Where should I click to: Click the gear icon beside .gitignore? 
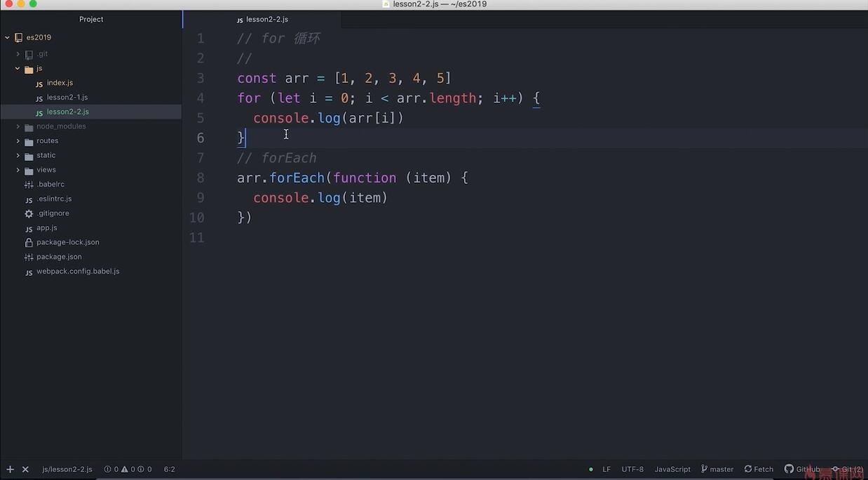point(29,213)
